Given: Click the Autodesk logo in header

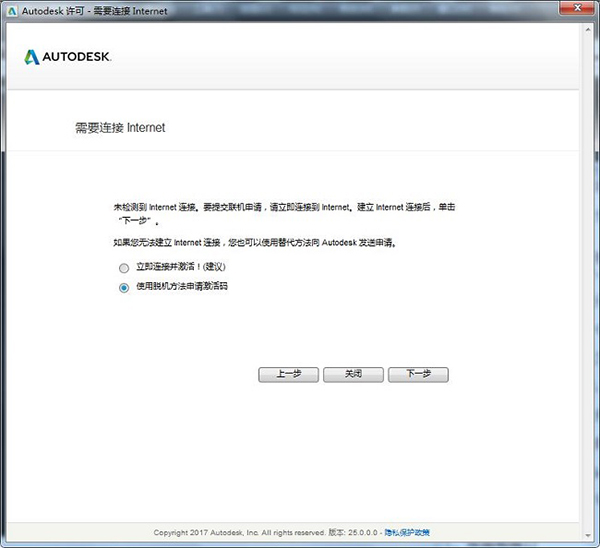Looking at the screenshot, I should coord(67,57).
